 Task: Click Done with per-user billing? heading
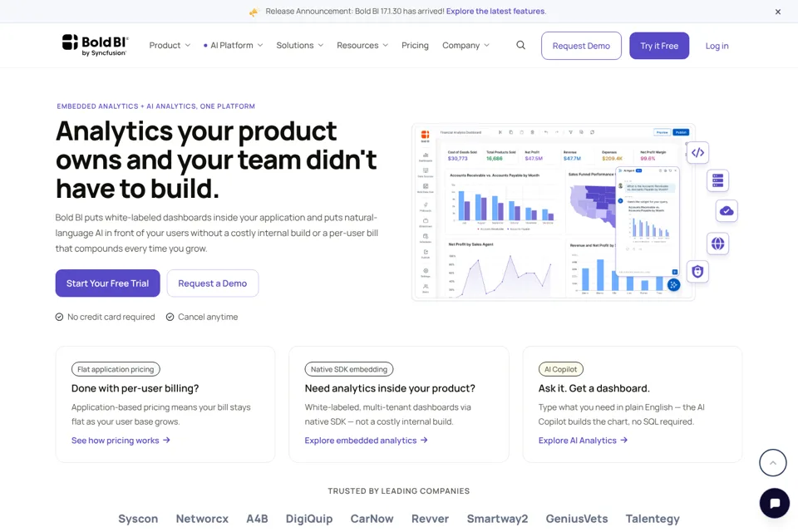135,388
